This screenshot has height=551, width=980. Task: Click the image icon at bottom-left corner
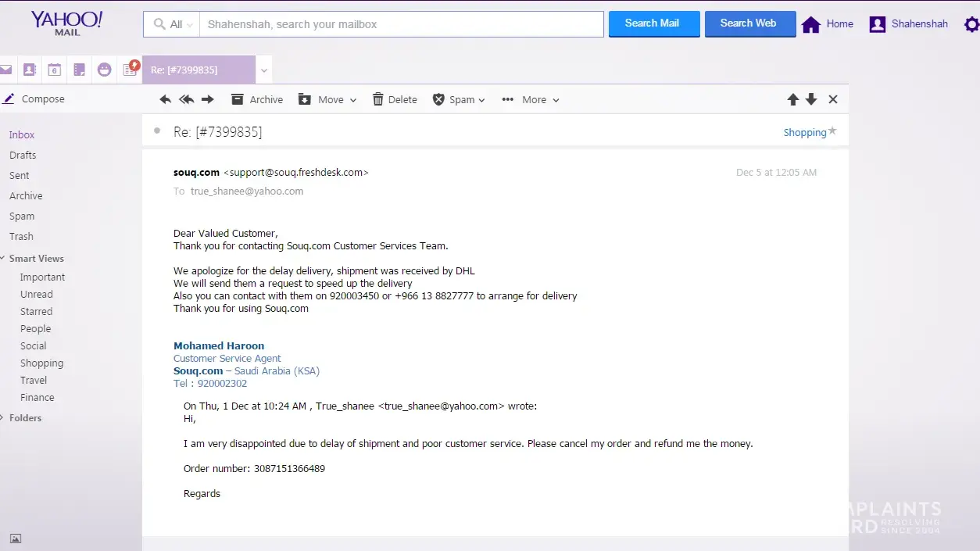(x=16, y=538)
